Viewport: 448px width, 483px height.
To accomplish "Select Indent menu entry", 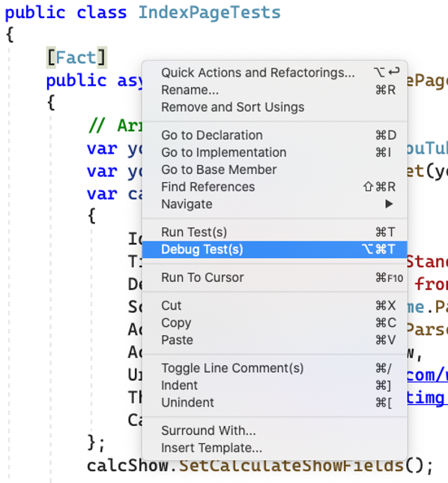I will (274, 385).
